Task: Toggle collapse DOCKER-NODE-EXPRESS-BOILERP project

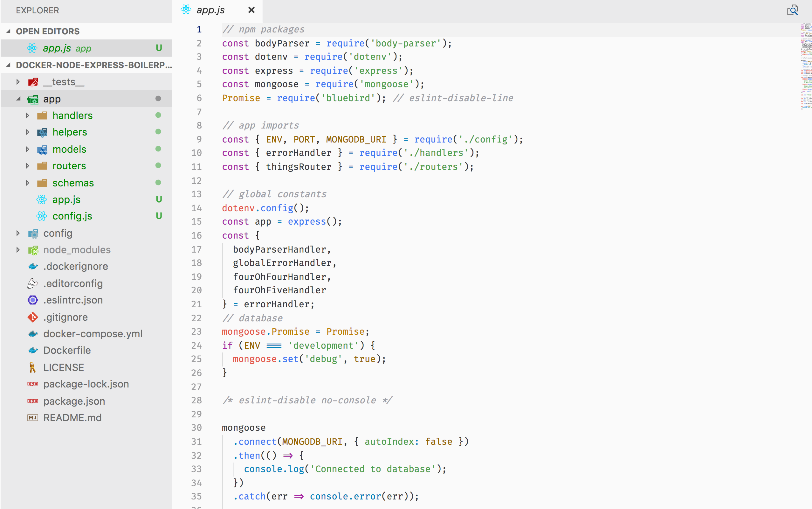Action: point(10,65)
